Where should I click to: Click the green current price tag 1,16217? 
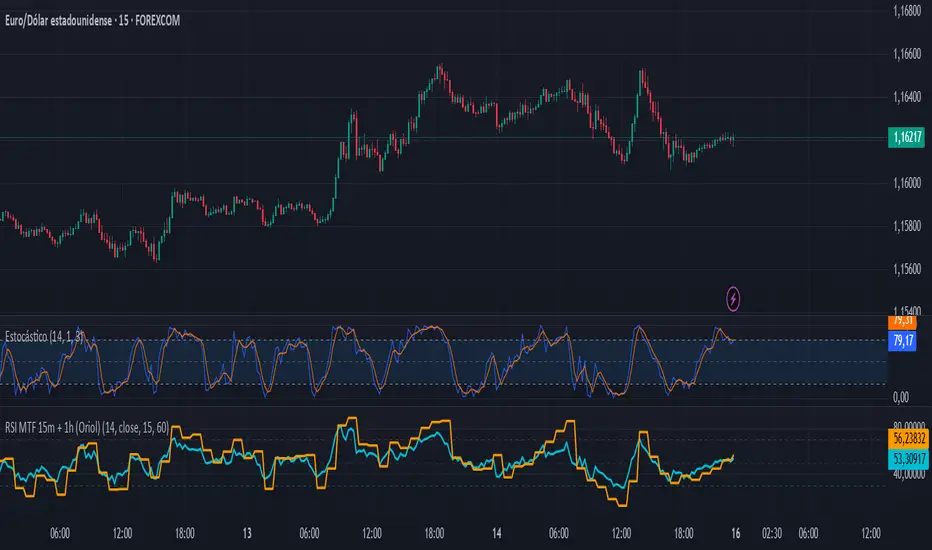click(906, 137)
